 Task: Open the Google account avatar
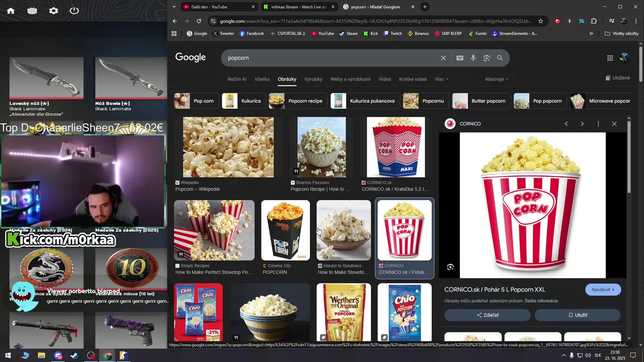click(624, 58)
